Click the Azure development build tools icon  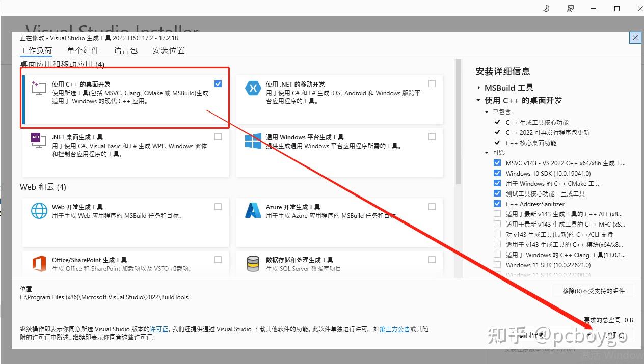[x=253, y=210]
